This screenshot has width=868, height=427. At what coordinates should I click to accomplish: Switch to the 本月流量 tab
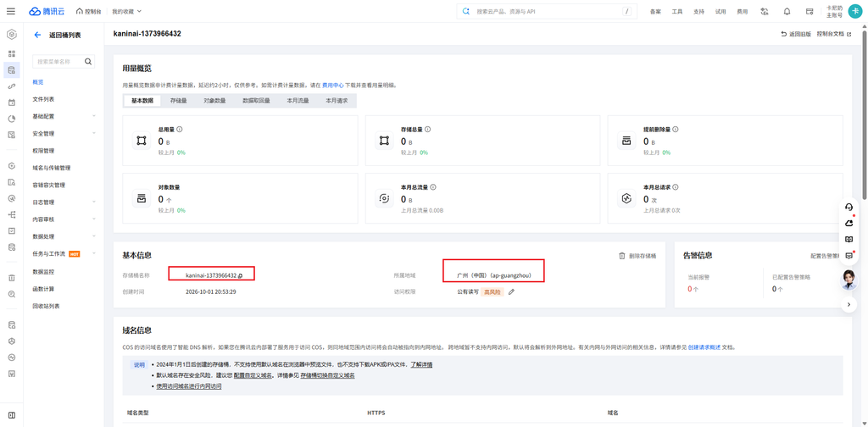click(x=298, y=101)
